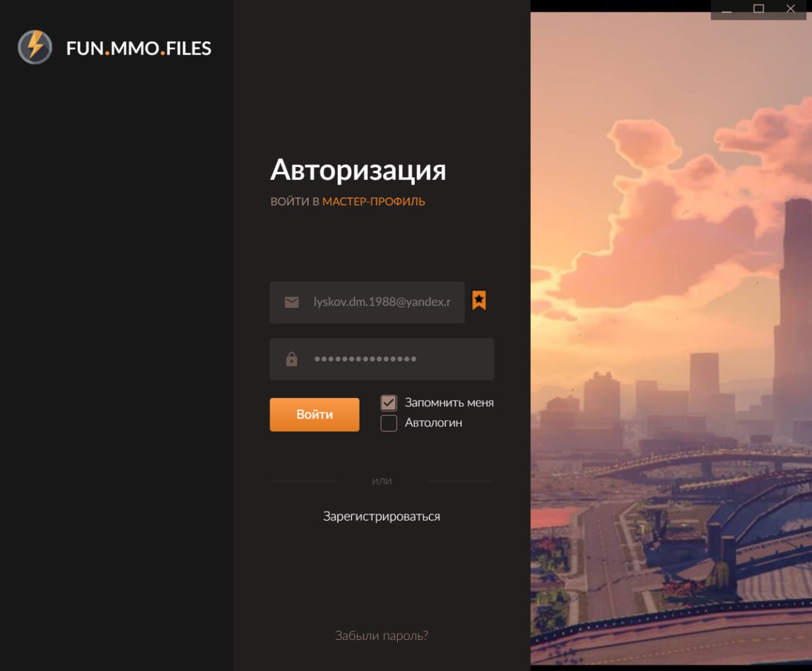This screenshot has width=812, height=671.
Task: Click the Авторизация heading
Action: 358,169
